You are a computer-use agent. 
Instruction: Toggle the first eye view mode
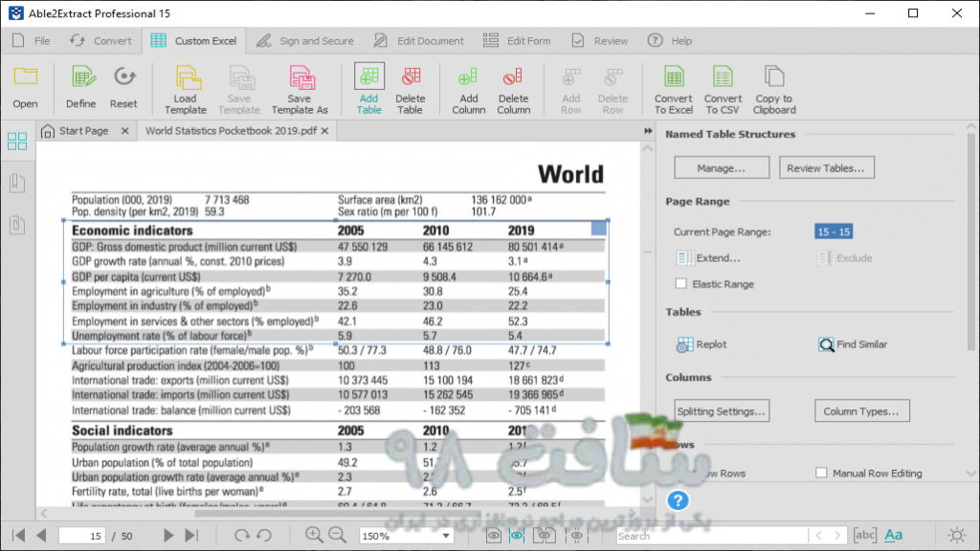pos(493,536)
